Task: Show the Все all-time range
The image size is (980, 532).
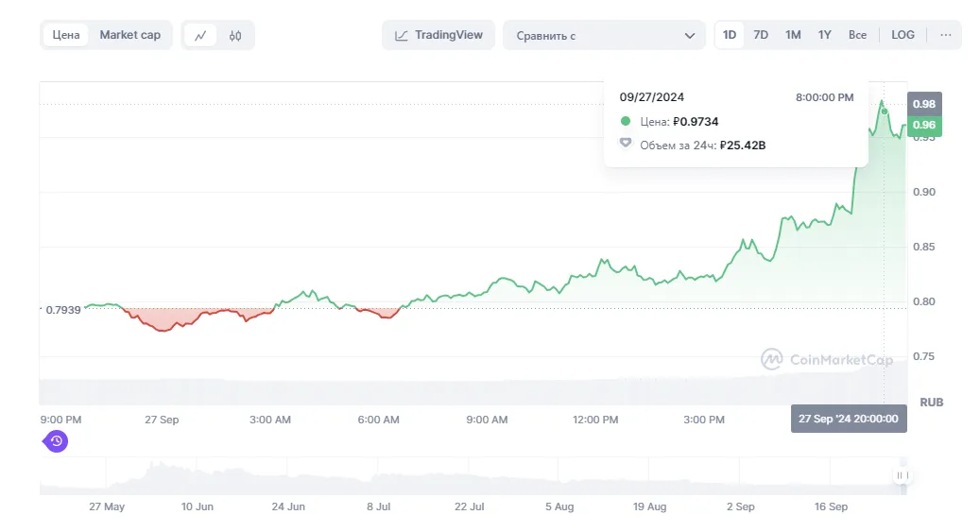Action: point(857,35)
